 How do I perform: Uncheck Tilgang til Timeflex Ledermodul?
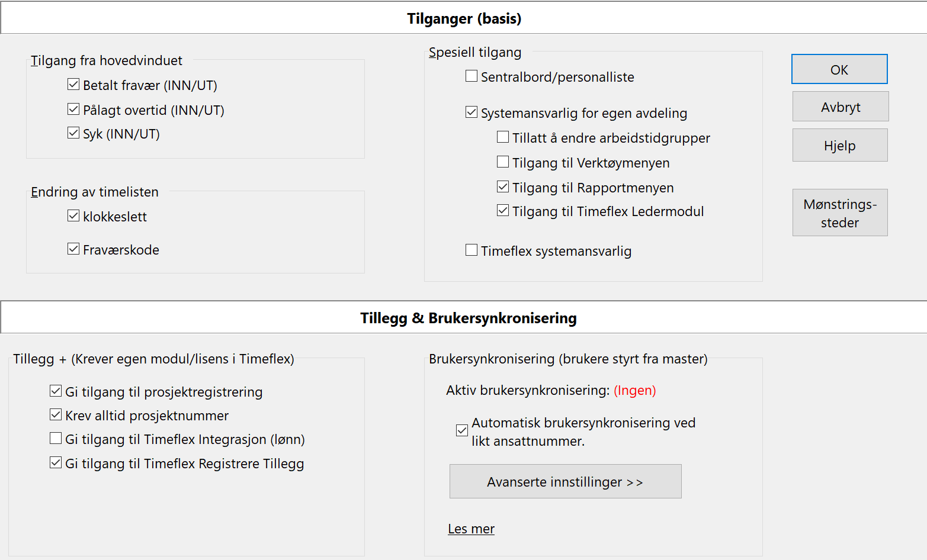coord(503,211)
